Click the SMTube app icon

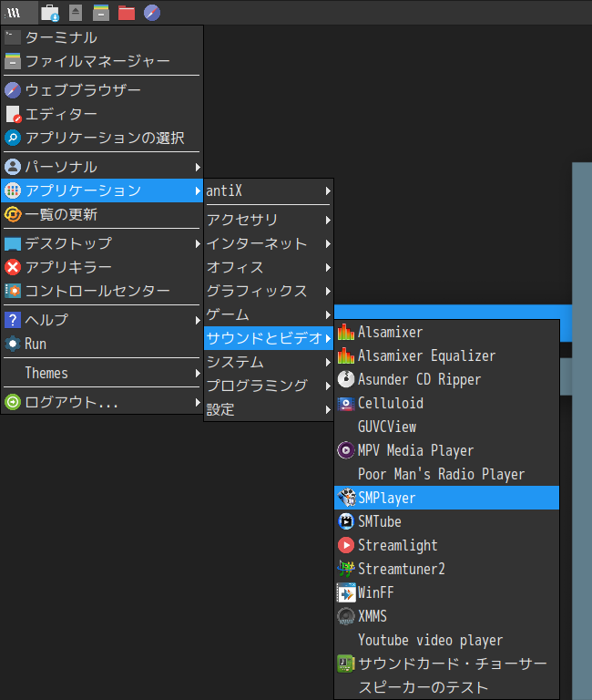coord(346,521)
